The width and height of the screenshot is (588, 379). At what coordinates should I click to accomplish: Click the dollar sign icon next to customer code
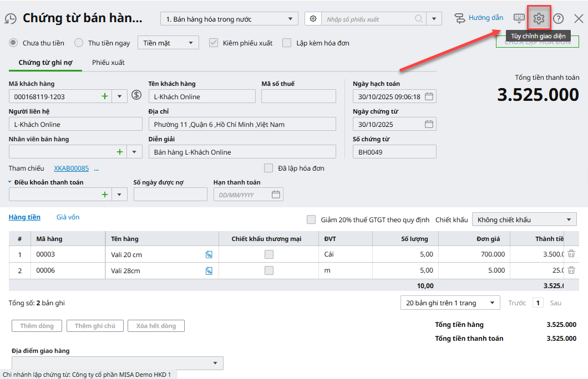(136, 95)
